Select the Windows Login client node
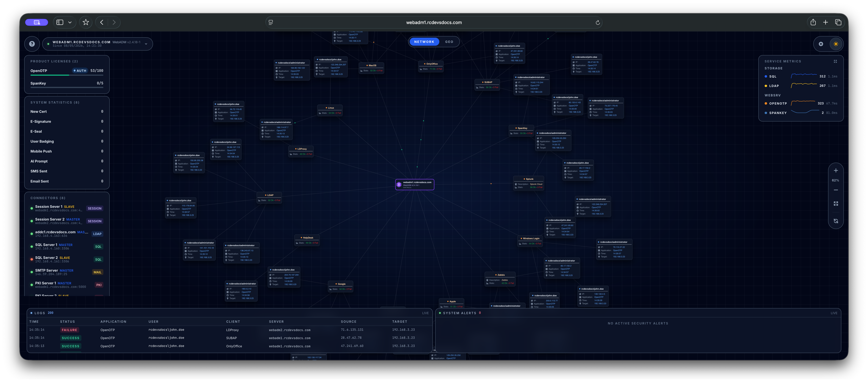The height and width of the screenshot is (386, 868). (x=530, y=241)
